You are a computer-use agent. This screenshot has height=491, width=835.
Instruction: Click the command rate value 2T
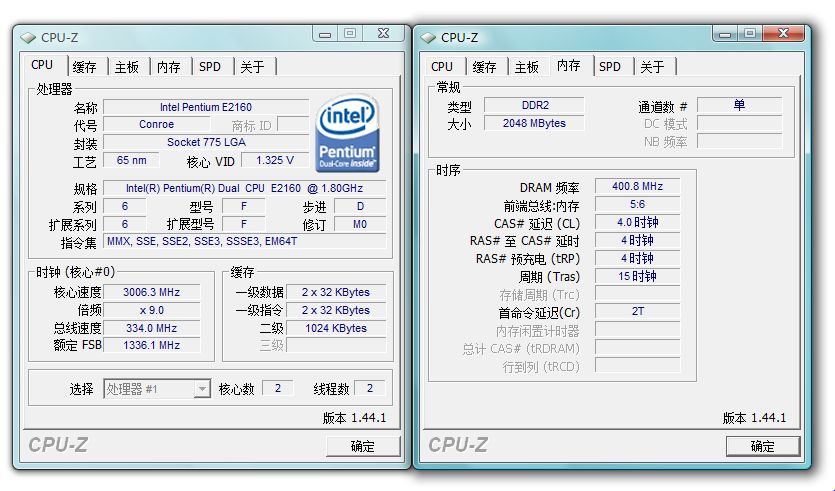(x=637, y=312)
